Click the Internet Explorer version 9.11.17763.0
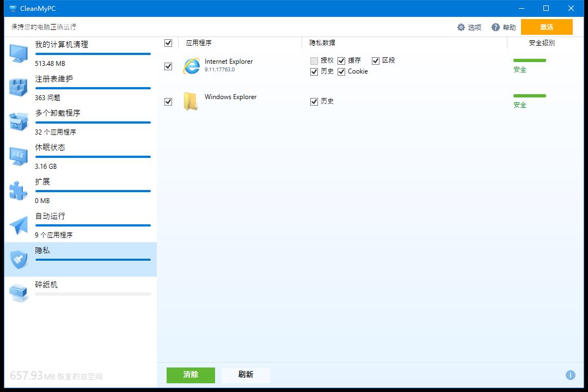 [x=220, y=69]
